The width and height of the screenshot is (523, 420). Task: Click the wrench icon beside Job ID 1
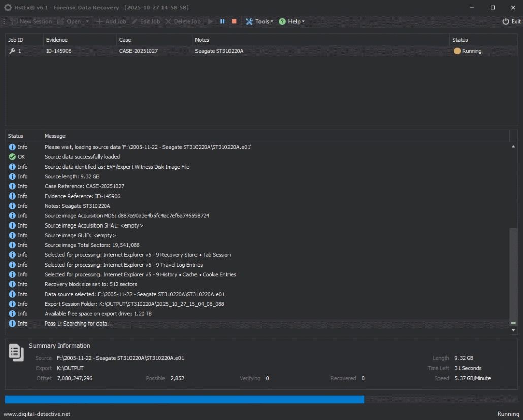[x=12, y=51]
